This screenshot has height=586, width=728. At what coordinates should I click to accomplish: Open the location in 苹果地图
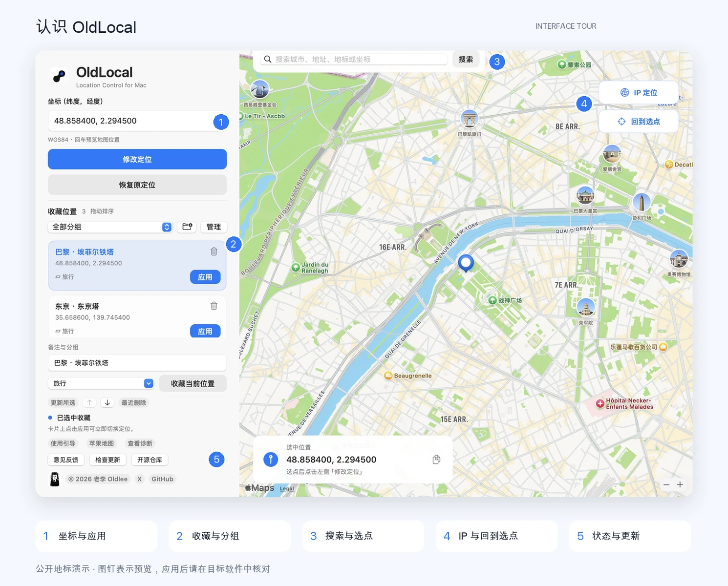coord(101,443)
